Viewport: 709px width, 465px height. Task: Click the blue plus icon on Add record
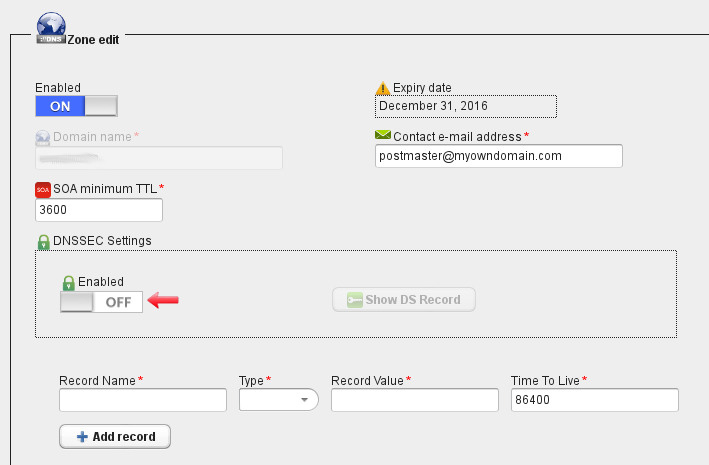[x=82, y=437]
